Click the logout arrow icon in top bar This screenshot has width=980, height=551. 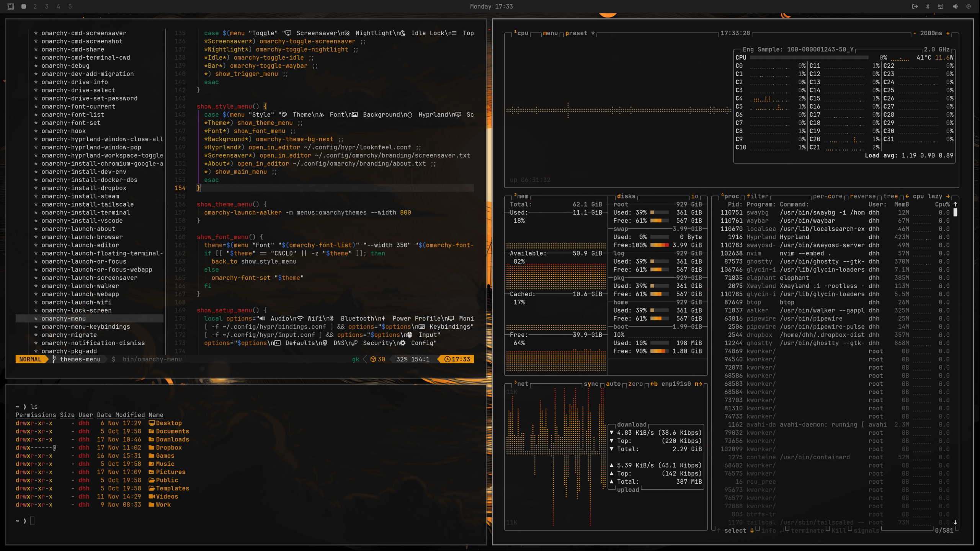(915, 7)
